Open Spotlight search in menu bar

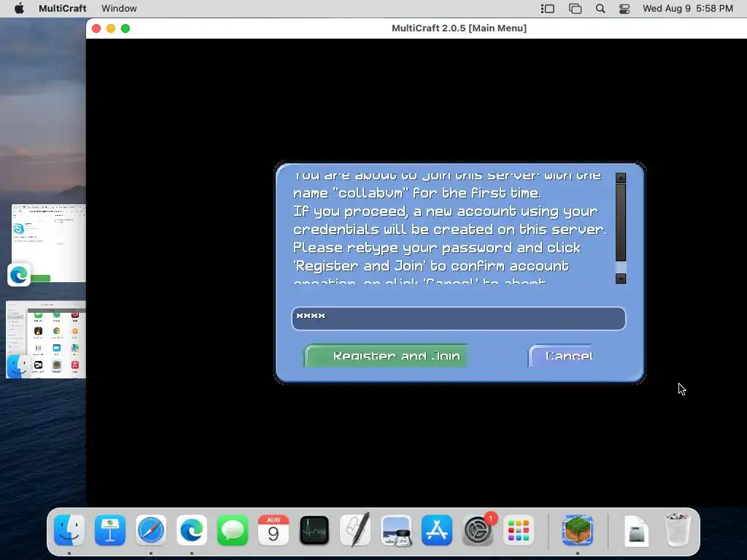(600, 9)
